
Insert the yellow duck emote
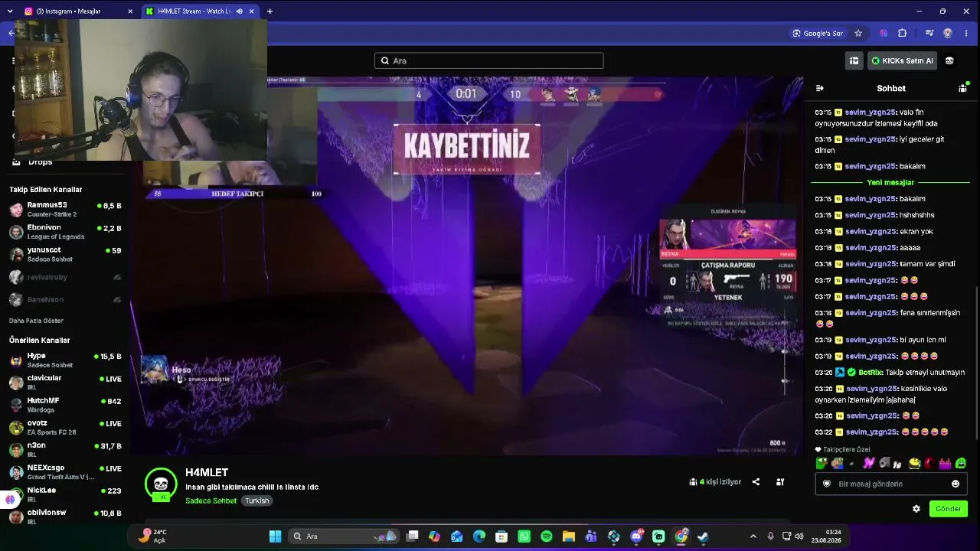pos(914,463)
